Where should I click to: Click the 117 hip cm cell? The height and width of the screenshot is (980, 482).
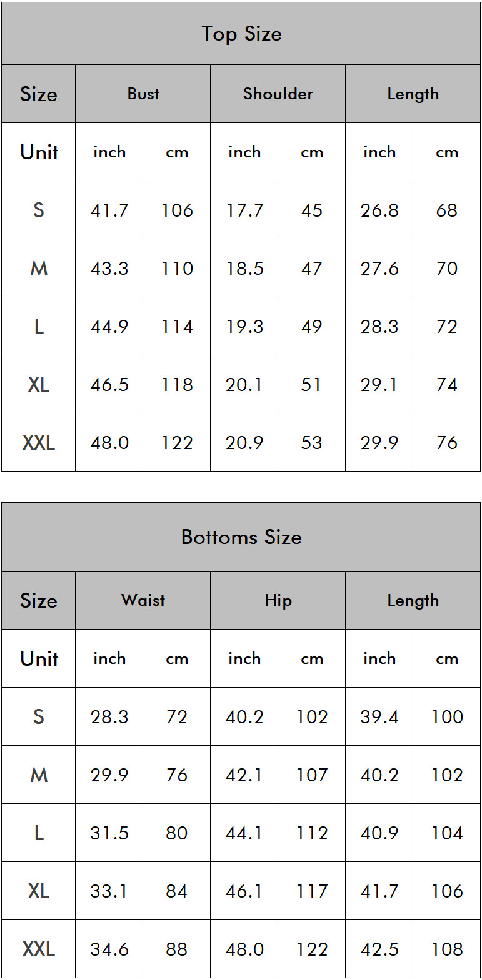coord(311,891)
